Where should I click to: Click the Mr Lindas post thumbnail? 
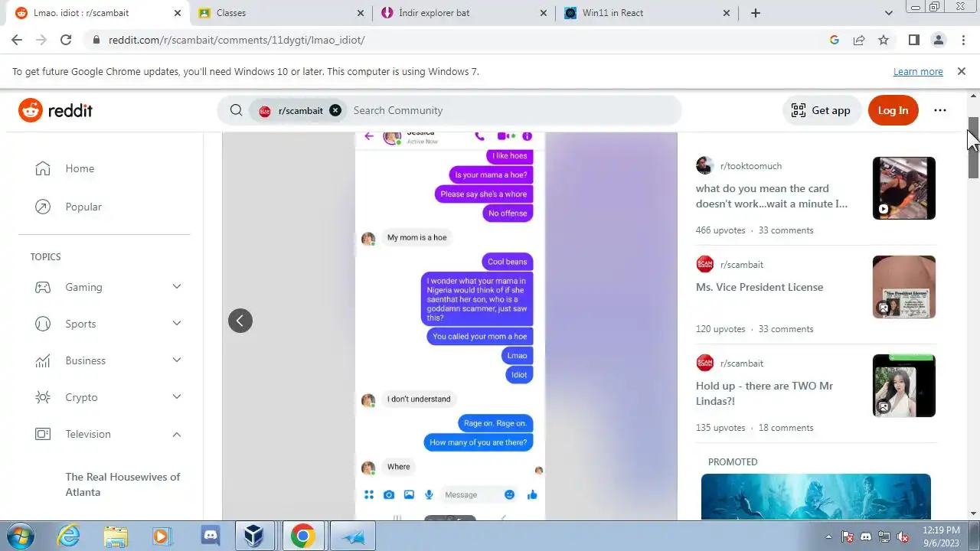coord(904,386)
